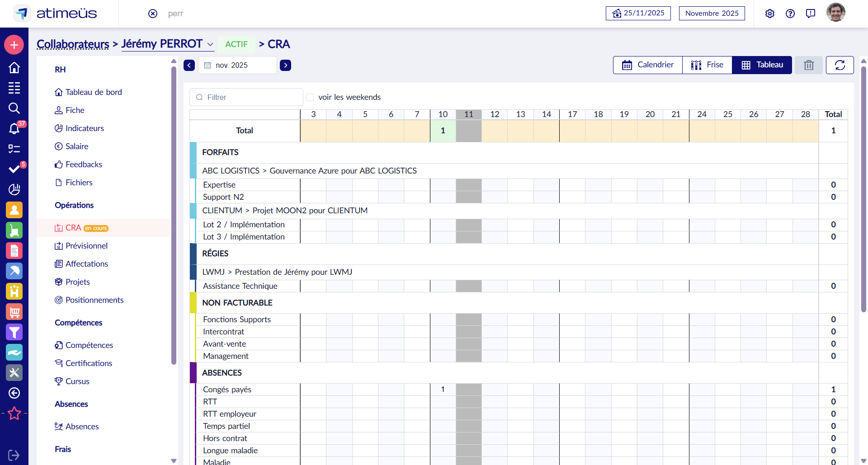Image resolution: width=868 pixels, height=465 pixels.
Task: Open the shopping cart module icon
Action: point(14,311)
